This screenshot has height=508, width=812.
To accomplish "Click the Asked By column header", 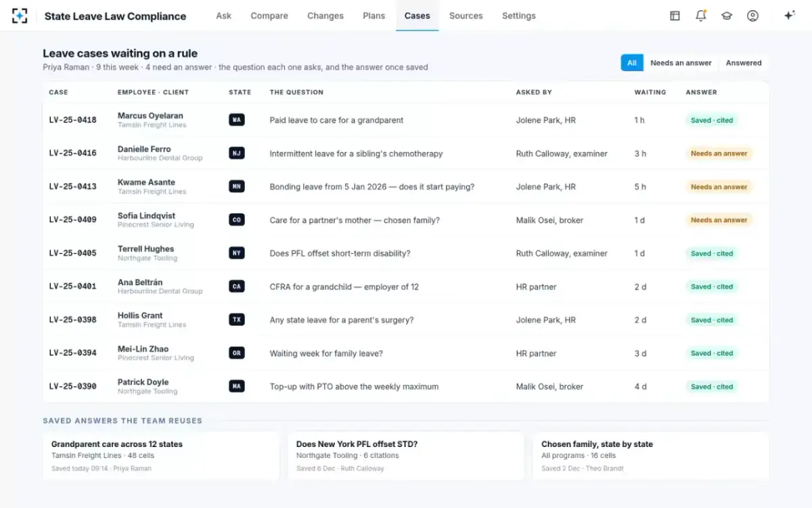I will pos(534,92).
